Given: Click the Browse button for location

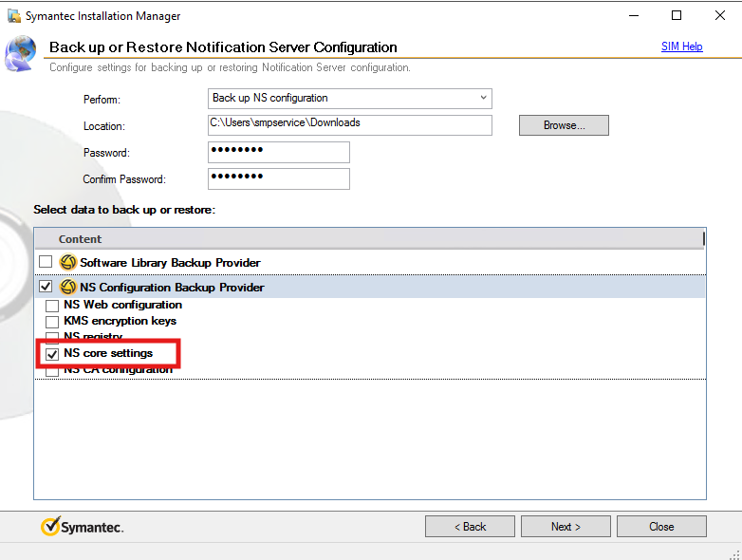Looking at the screenshot, I should [563, 125].
